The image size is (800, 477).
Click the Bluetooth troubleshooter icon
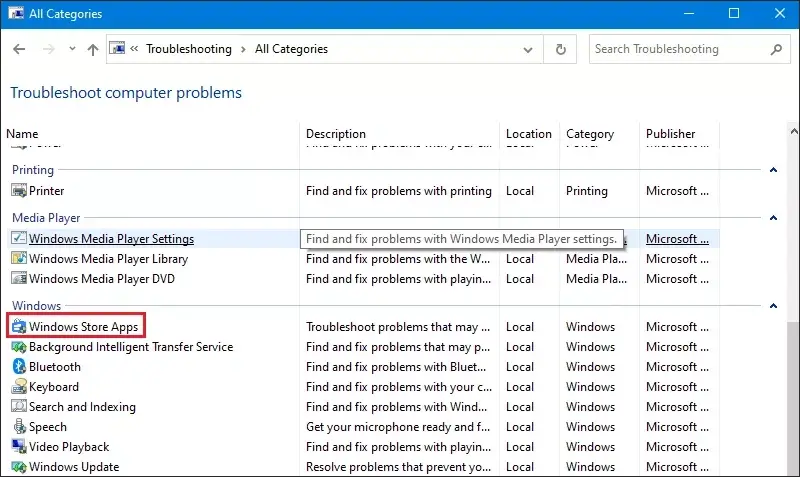pyautogui.click(x=19, y=367)
